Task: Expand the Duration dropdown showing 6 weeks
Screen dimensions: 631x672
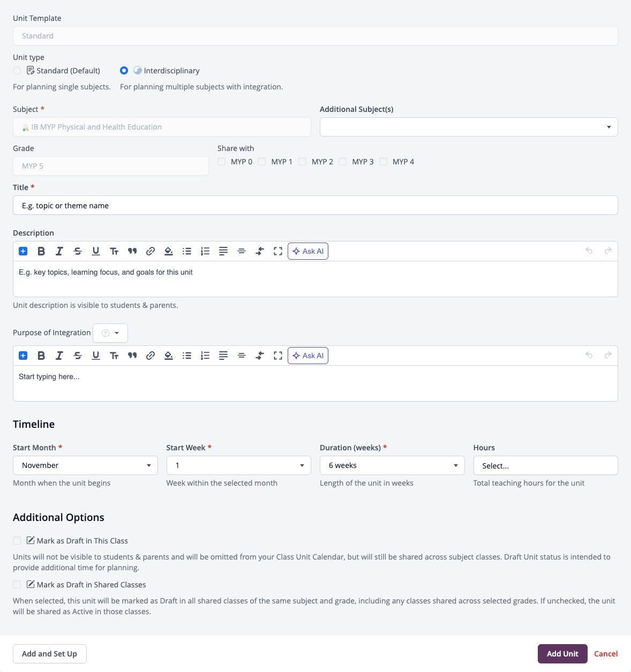Action: [x=392, y=465]
